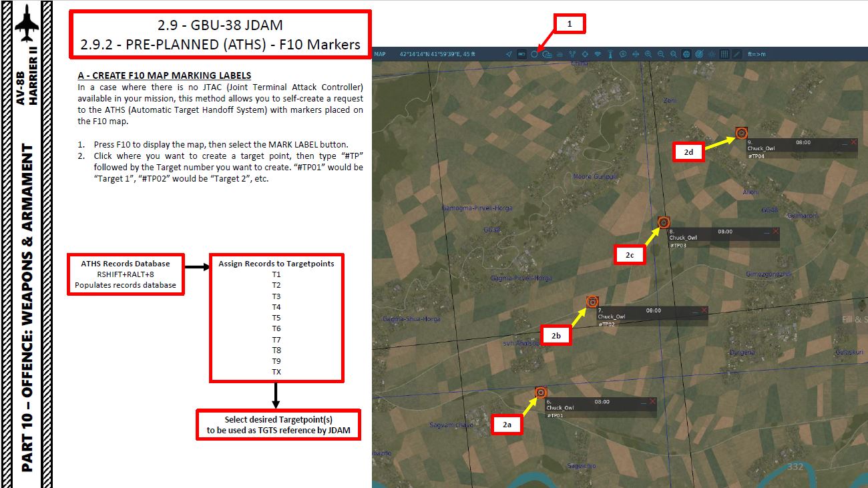
Task: Close the #TP03 mark label with red X
Action: pos(775,231)
